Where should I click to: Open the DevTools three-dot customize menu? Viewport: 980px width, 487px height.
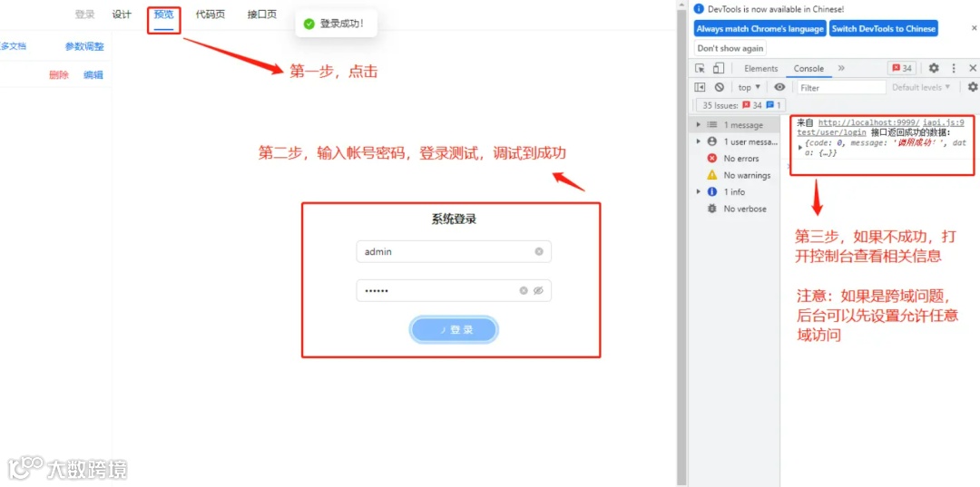[x=954, y=68]
